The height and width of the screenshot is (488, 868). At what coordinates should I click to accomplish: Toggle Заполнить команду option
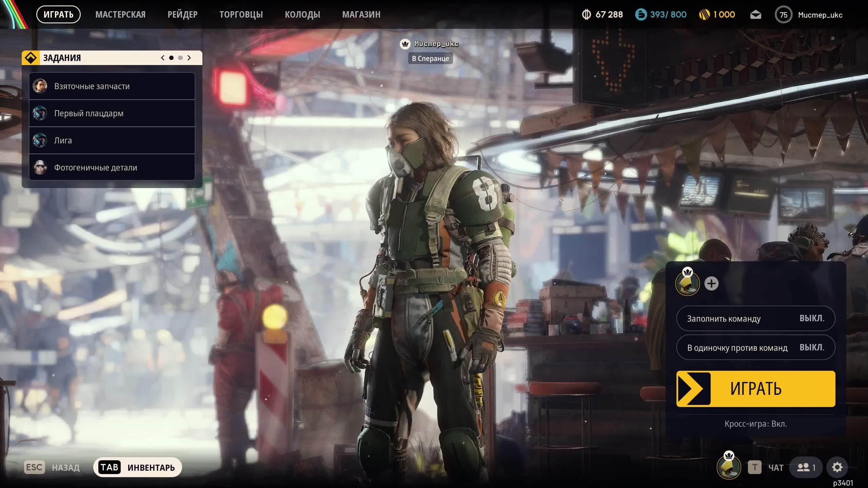pyautogui.click(x=755, y=319)
